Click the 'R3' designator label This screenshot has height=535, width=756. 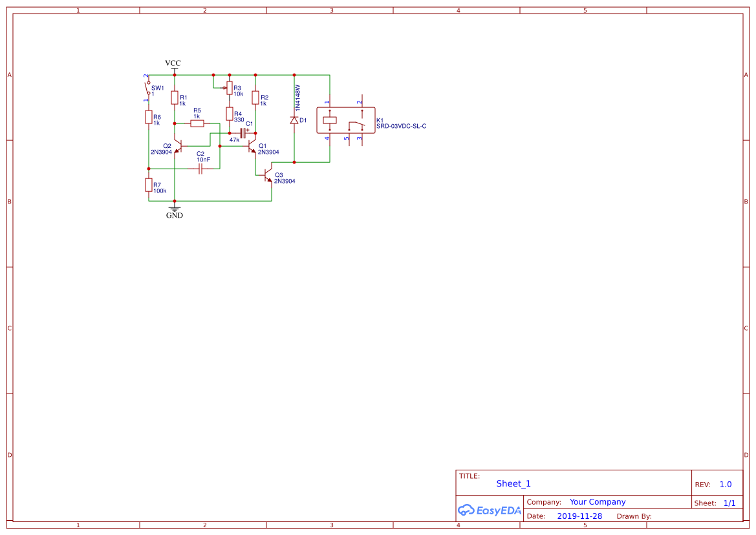pos(237,88)
